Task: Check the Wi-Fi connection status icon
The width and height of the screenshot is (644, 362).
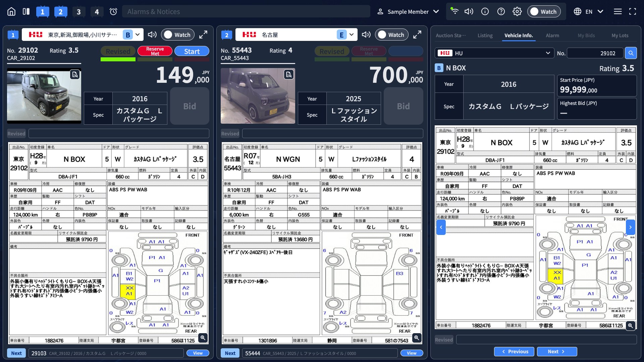Action: click(x=454, y=11)
